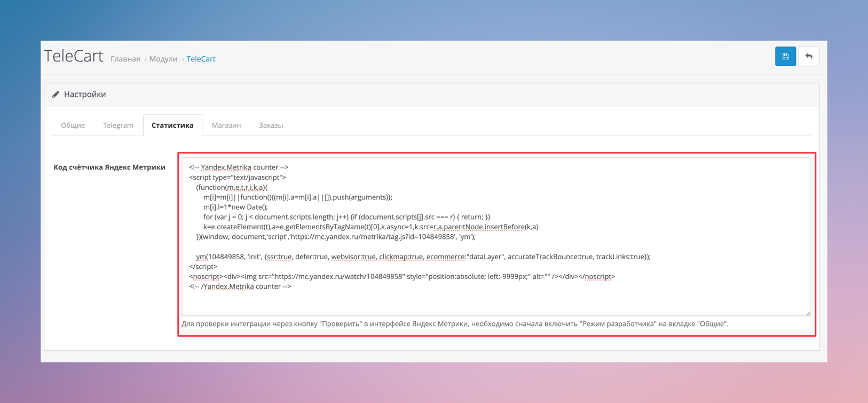The width and height of the screenshot is (868, 403).
Task: Click the help text about Режим разработчика
Action: pyautogui.click(x=454, y=324)
